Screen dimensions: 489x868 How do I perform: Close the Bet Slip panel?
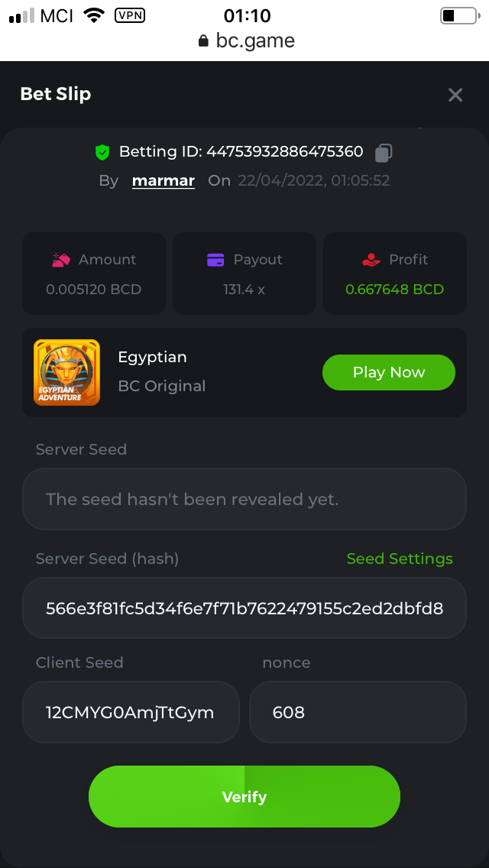(455, 95)
